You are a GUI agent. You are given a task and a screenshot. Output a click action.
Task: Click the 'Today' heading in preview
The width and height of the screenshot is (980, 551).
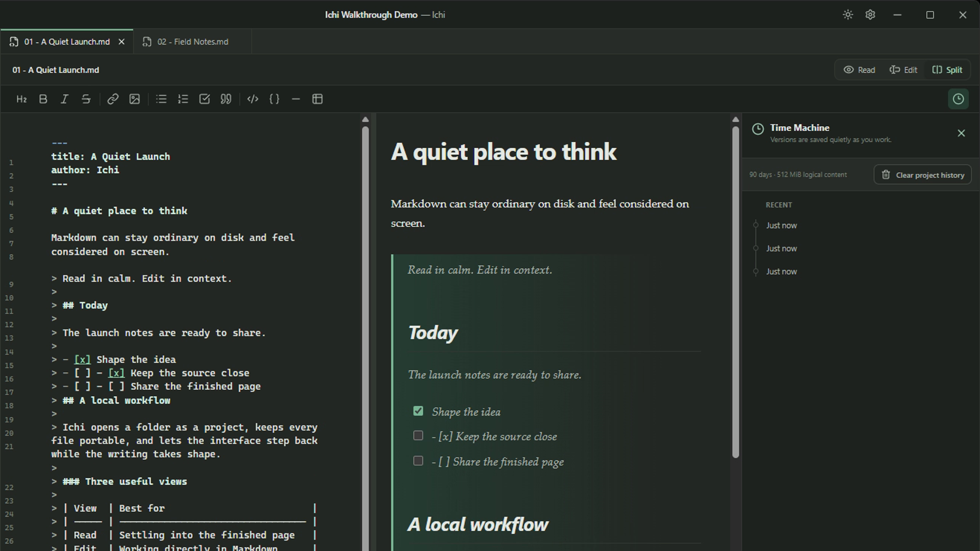433,333
